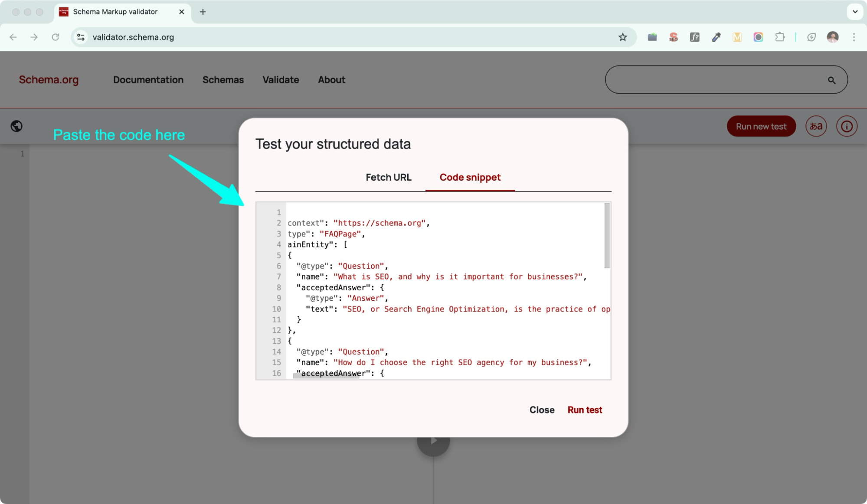
Task: Click the eyedropper extension icon in the toolbar
Action: click(x=716, y=37)
